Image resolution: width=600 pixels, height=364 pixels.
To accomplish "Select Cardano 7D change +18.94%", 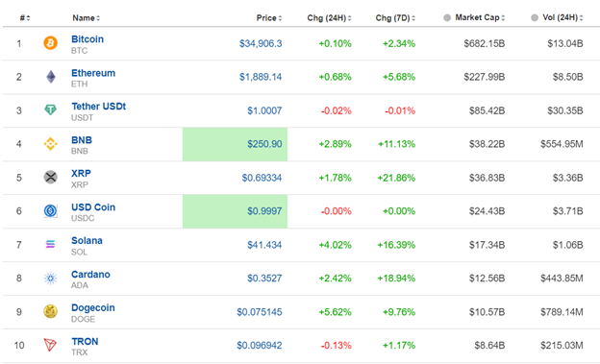I will click(396, 279).
